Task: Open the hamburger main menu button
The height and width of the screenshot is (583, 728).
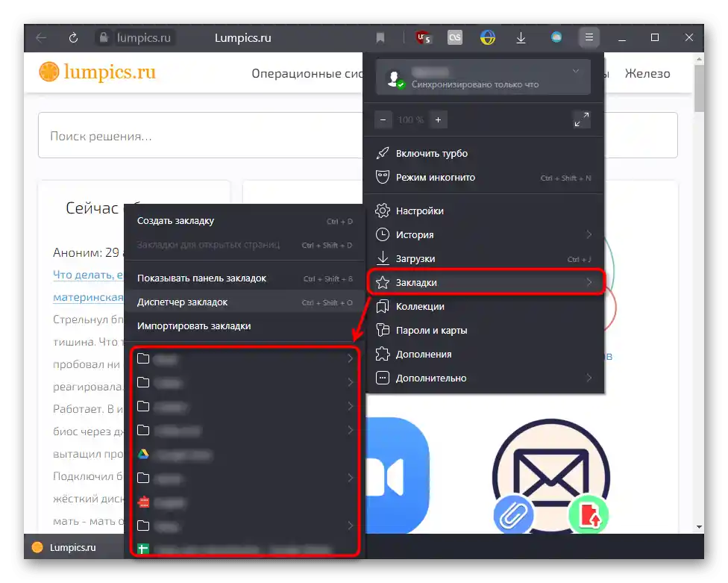Action: pos(589,37)
